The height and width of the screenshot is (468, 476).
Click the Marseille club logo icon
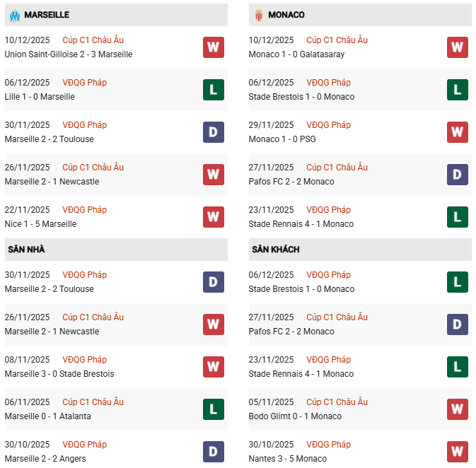coord(14,15)
